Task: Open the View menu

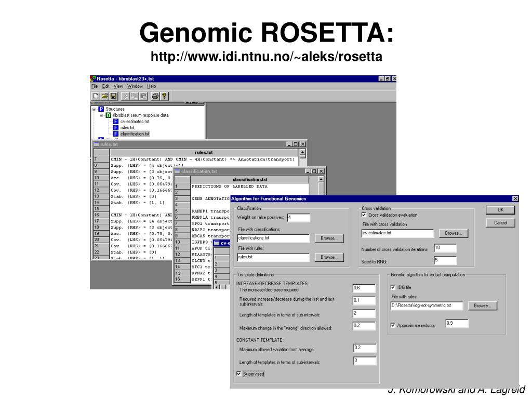Action: click(x=118, y=86)
